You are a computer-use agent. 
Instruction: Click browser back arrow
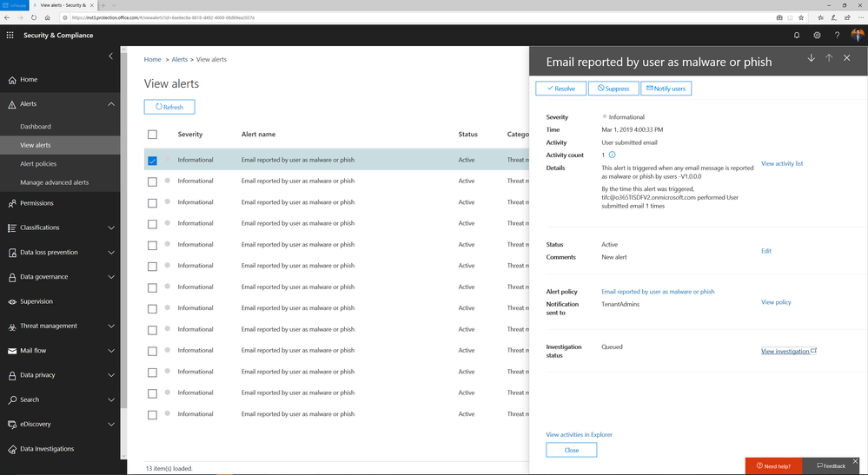point(7,17)
